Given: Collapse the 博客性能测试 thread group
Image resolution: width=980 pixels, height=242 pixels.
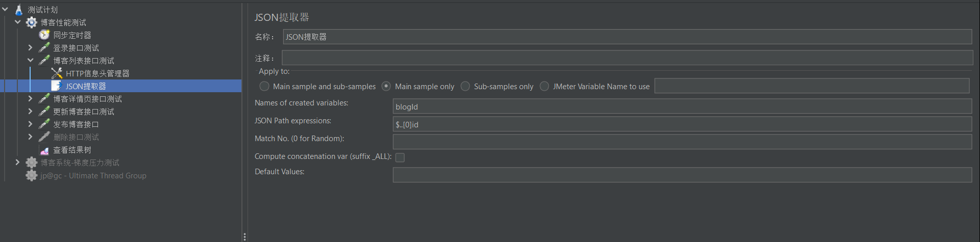Looking at the screenshot, I should [x=18, y=22].
